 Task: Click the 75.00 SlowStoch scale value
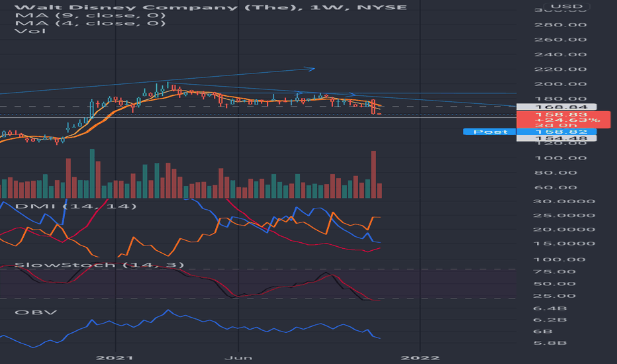click(554, 272)
